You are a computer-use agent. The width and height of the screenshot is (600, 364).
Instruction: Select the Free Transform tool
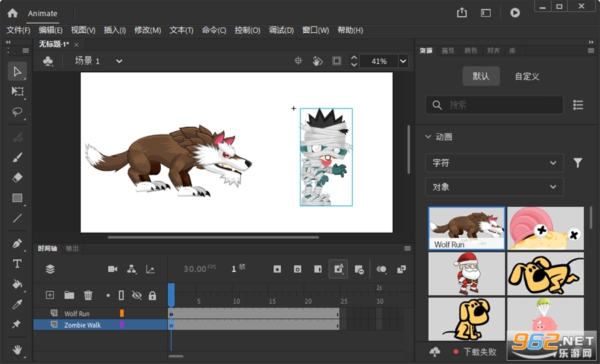(17, 91)
